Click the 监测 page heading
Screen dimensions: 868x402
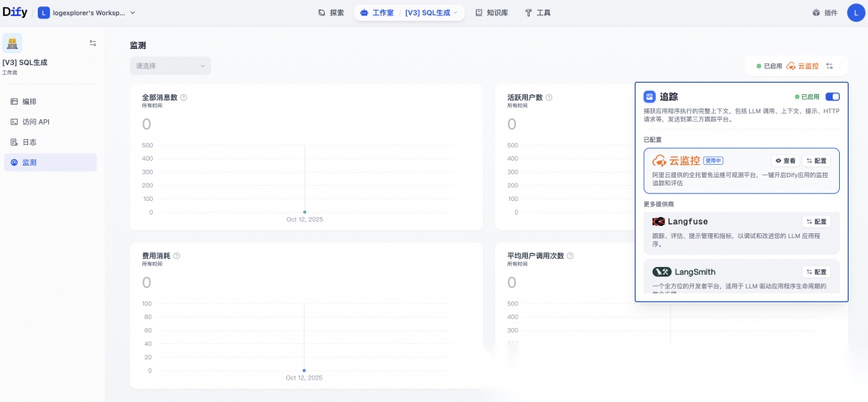point(138,45)
